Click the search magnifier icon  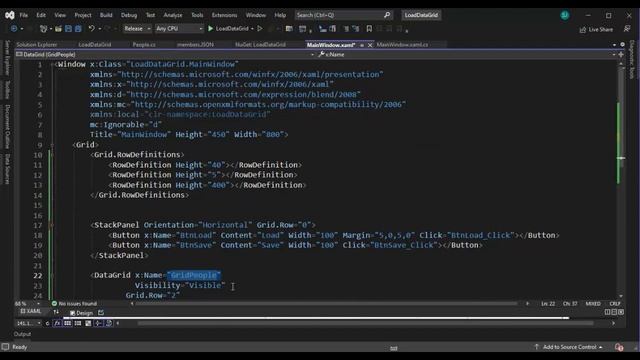coord(387,15)
